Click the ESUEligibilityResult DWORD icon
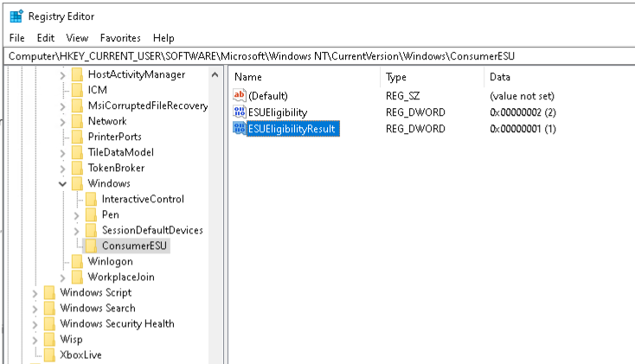 click(x=240, y=129)
